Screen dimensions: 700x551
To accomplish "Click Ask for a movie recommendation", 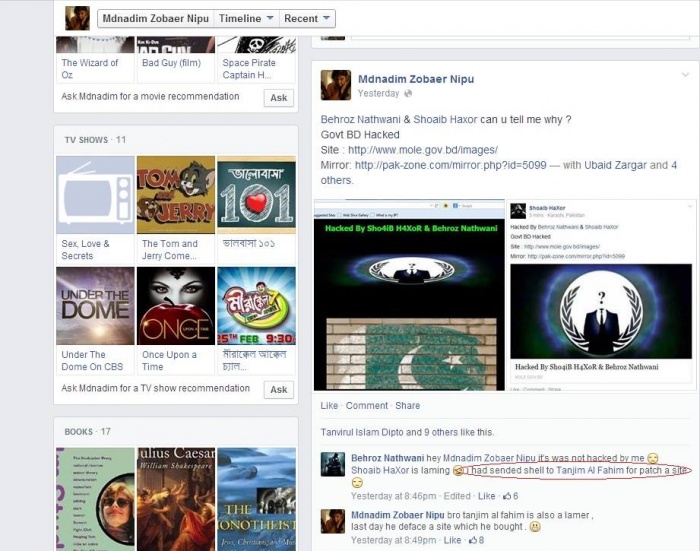I will click(279, 98).
